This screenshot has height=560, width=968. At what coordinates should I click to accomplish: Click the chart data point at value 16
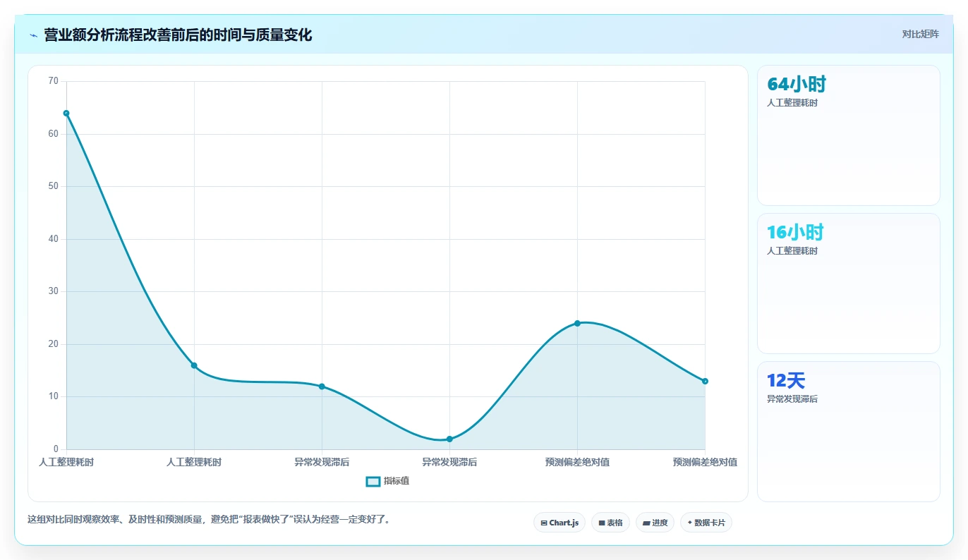(x=194, y=365)
